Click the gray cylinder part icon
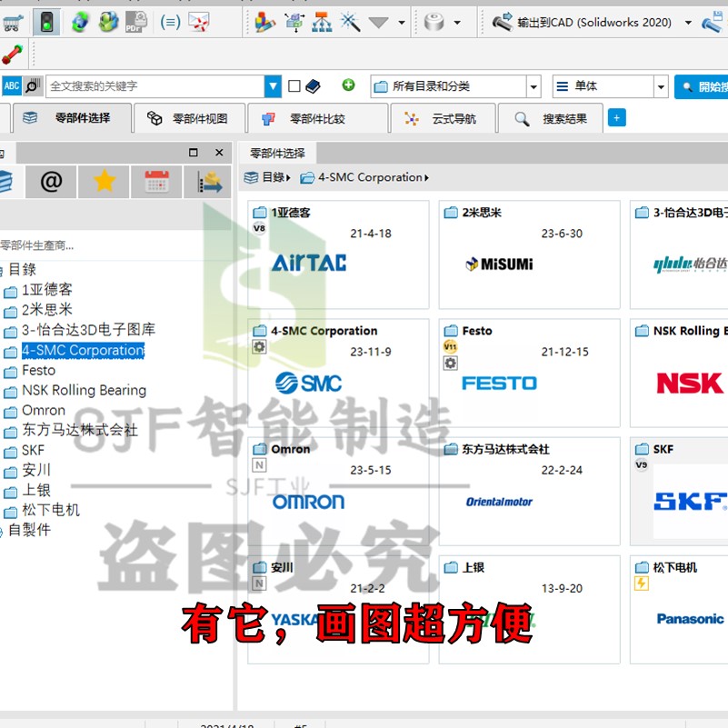728x728 pixels. pyautogui.click(x=434, y=22)
